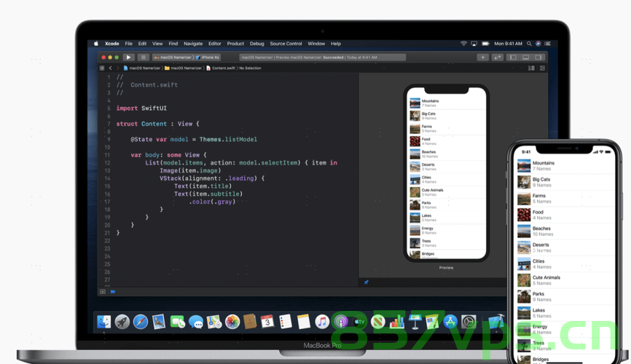Open the macOS Namerizer scheme selector
The width and height of the screenshot is (631, 364).
(174, 57)
